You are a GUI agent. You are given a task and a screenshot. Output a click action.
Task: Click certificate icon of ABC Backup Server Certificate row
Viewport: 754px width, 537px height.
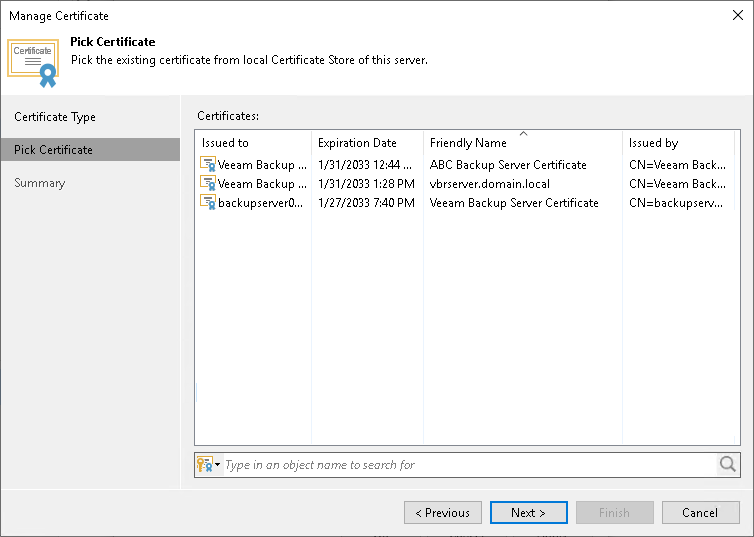pyautogui.click(x=208, y=164)
